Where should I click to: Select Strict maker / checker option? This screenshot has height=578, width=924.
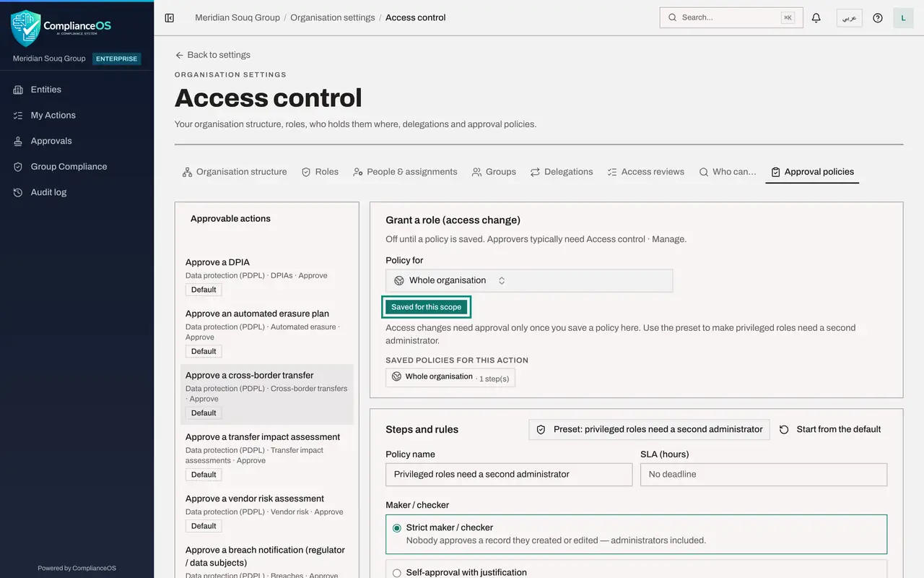tap(636, 534)
